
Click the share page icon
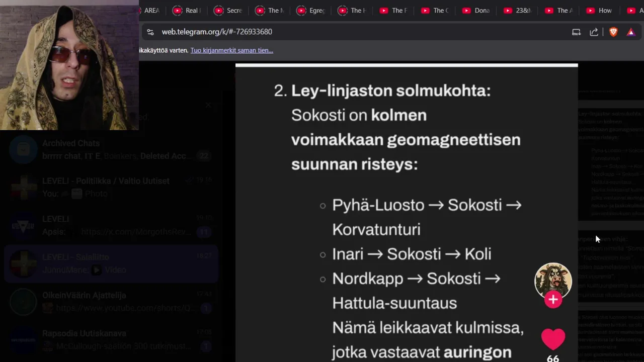coord(594,32)
